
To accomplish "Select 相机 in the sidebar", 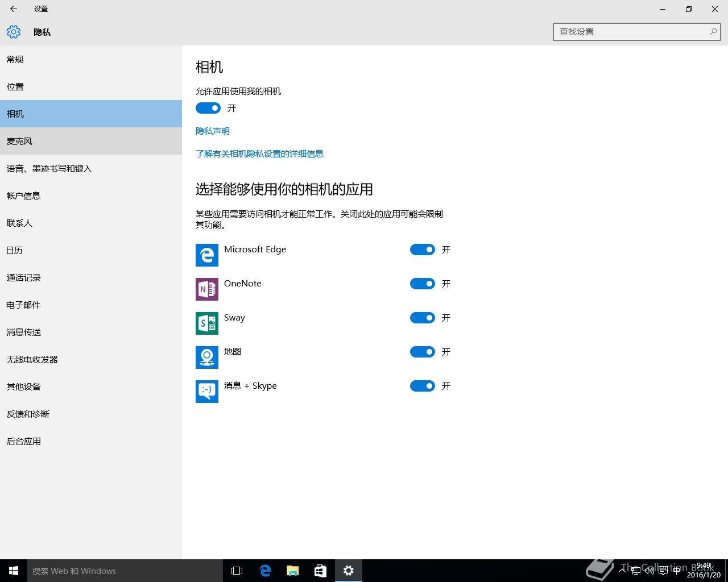I will [91, 114].
